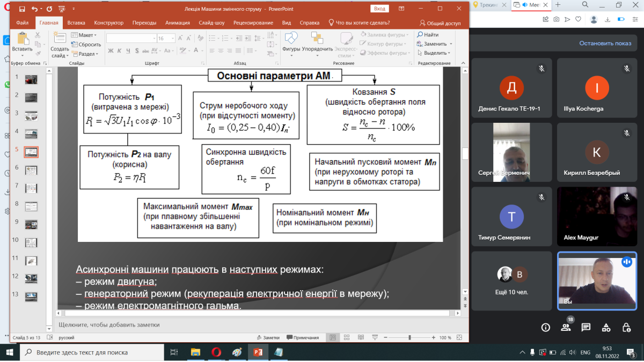Click the Paste (Вставить) clipboard icon
Screen dimensions: 644x362
22,39
